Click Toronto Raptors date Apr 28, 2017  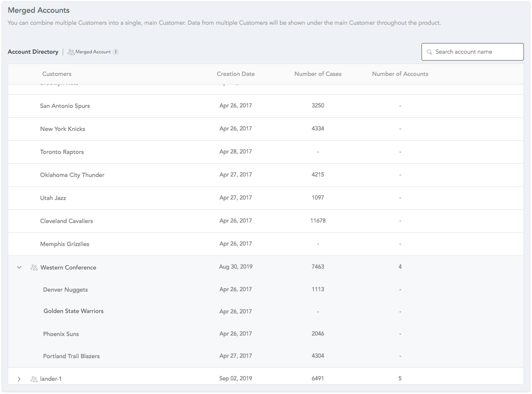236,152
